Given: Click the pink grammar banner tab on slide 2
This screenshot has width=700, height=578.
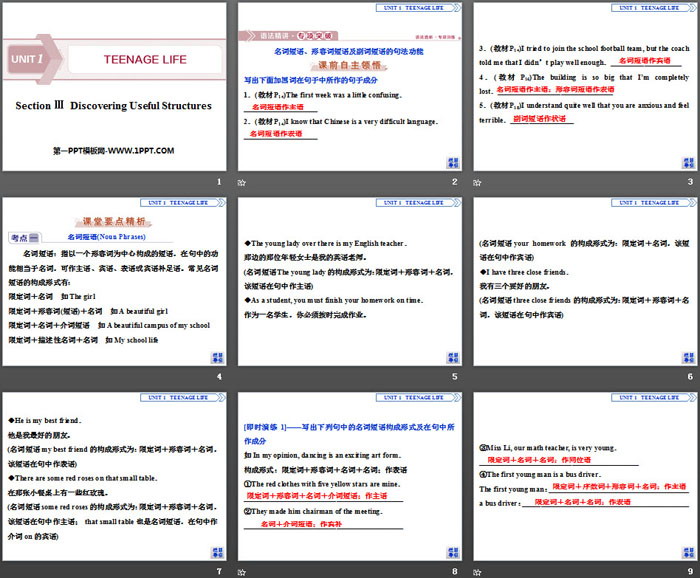Looking at the screenshot, I should tap(288, 36).
